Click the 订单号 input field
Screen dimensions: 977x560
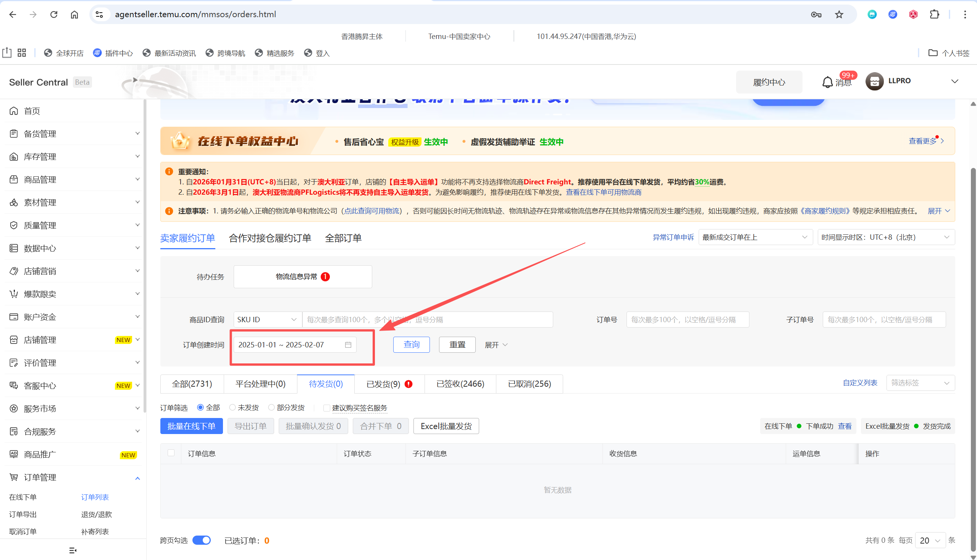tap(687, 320)
